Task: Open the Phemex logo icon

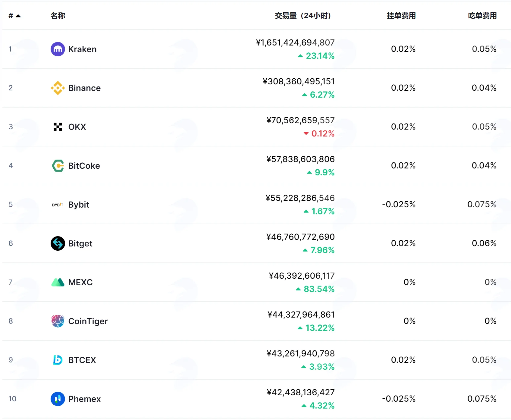Action: coord(58,399)
